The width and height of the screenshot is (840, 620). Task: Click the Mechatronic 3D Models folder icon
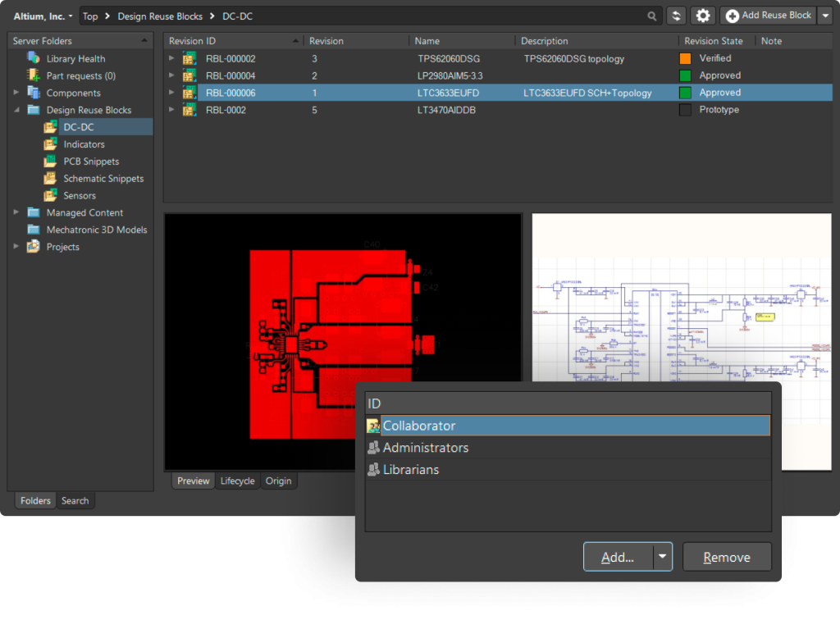point(34,230)
